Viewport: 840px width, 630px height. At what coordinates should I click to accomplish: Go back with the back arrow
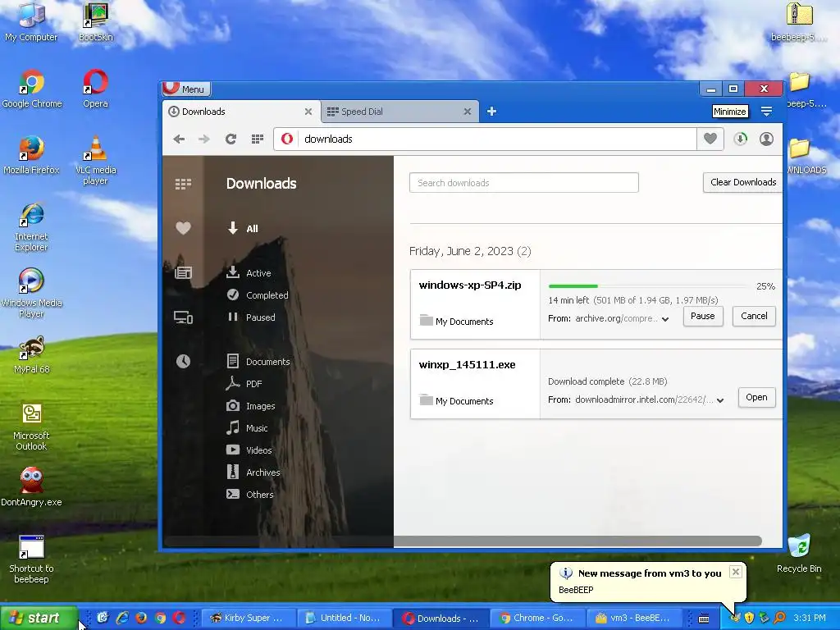point(179,139)
